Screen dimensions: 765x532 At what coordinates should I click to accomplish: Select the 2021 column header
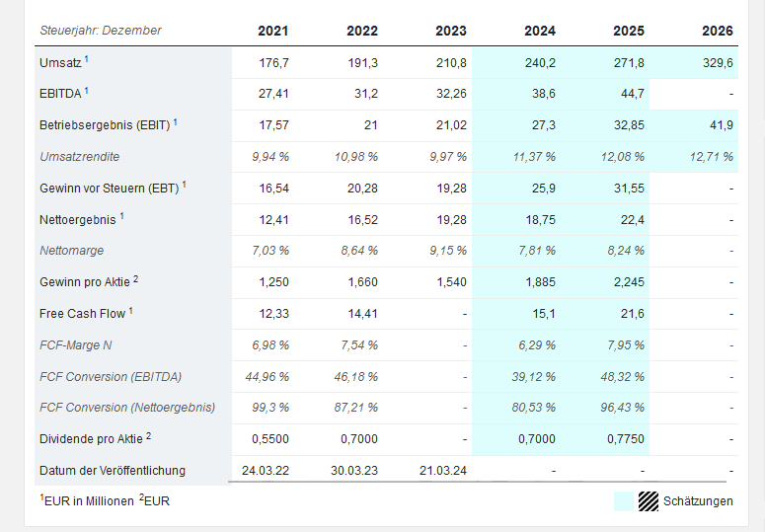(x=273, y=31)
